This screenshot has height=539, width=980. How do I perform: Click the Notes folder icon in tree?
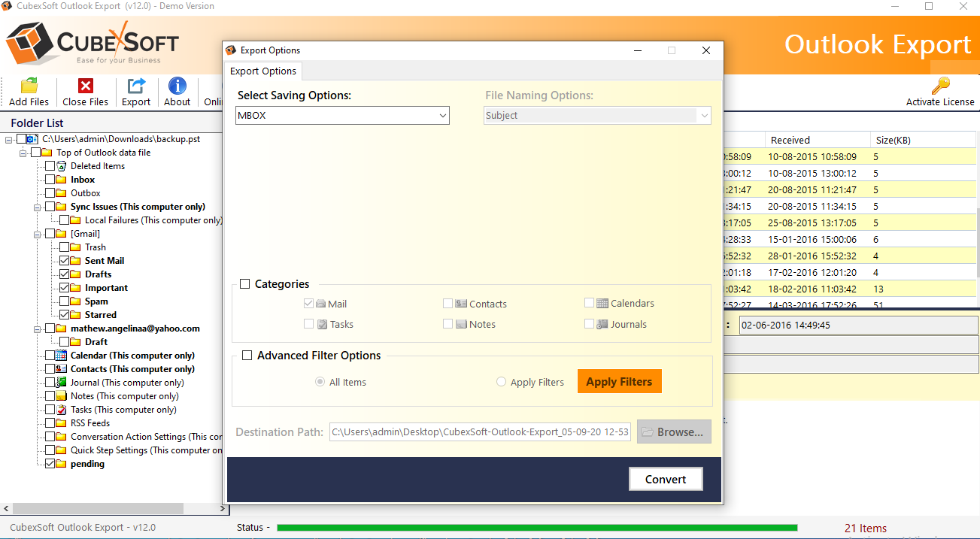[61, 396]
